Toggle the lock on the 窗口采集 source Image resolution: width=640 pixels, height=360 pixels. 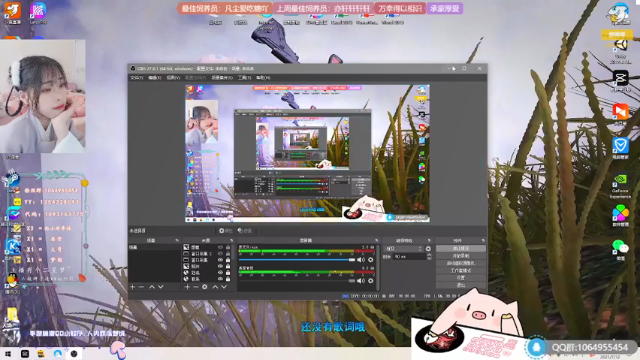tap(228, 260)
